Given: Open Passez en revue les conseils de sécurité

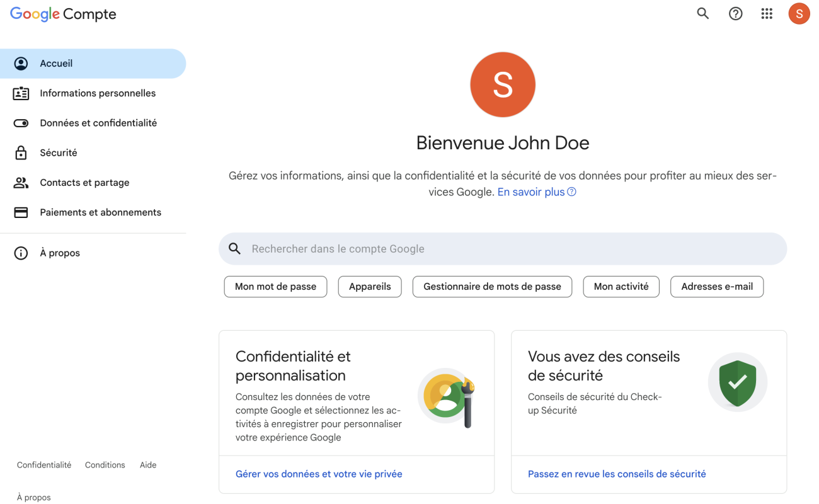Looking at the screenshot, I should point(617,474).
